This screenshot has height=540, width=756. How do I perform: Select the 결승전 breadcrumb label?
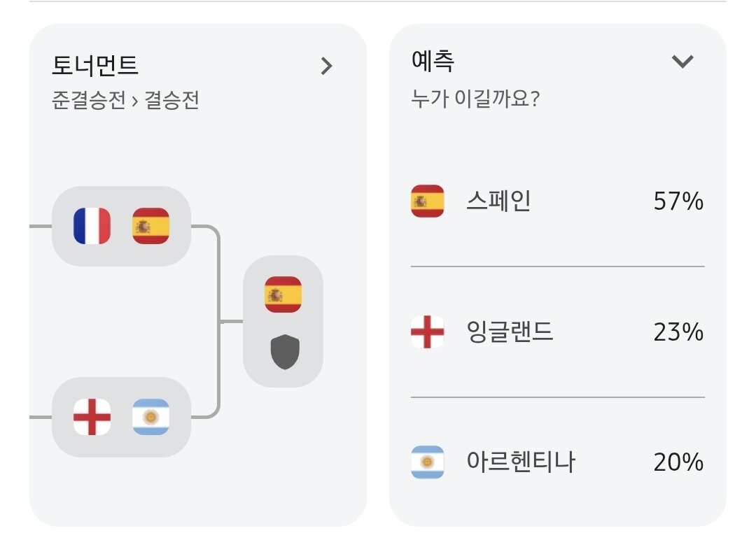[x=172, y=100]
